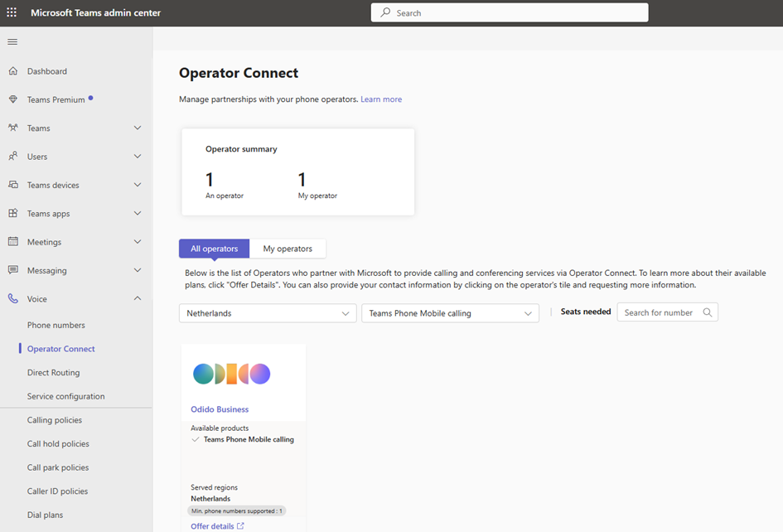Click the Dashboard home icon
783x532 pixels.
(12, 71)
